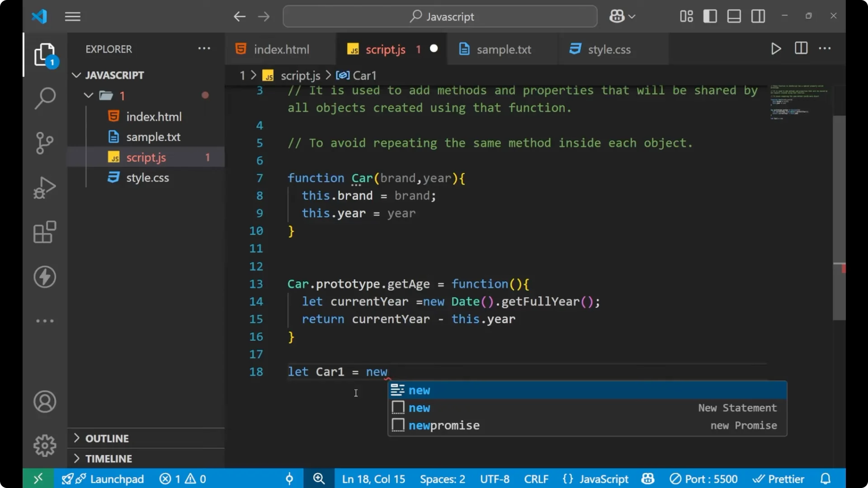Collapse the JAVASCRIPT folder in Explorer
The width and height of the screenshot is (868, 488).
[x=75, y=75]
